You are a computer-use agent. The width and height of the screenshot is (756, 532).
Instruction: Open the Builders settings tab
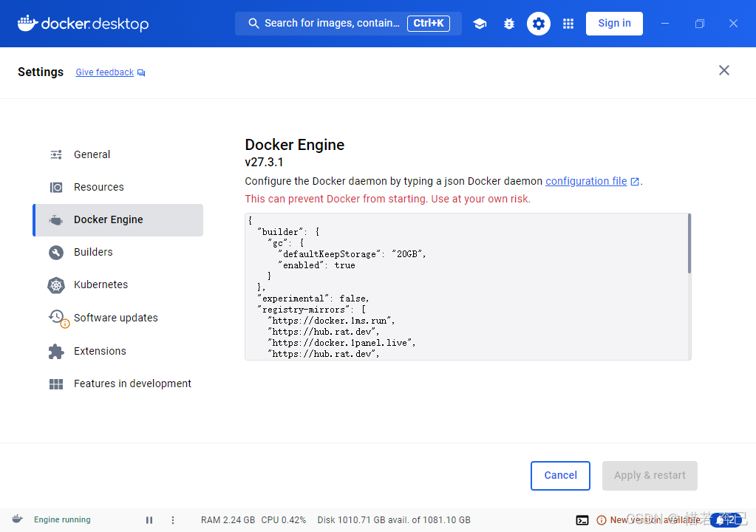[x=118, y=252]
